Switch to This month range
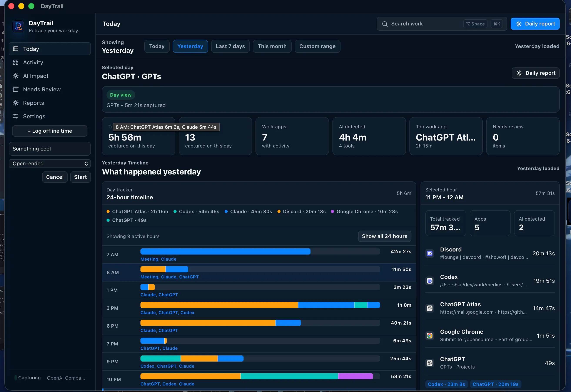 pos(272,47)
